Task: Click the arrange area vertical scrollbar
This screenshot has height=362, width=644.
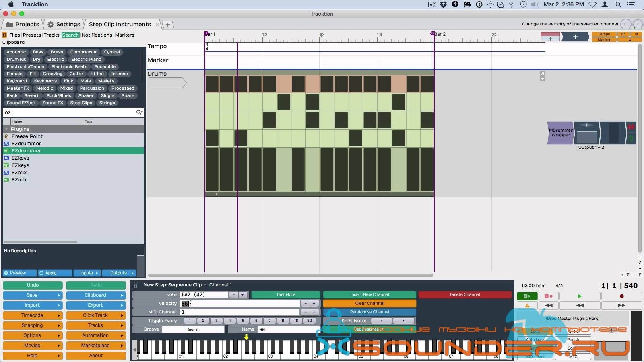Action: [x=640, y=148]
